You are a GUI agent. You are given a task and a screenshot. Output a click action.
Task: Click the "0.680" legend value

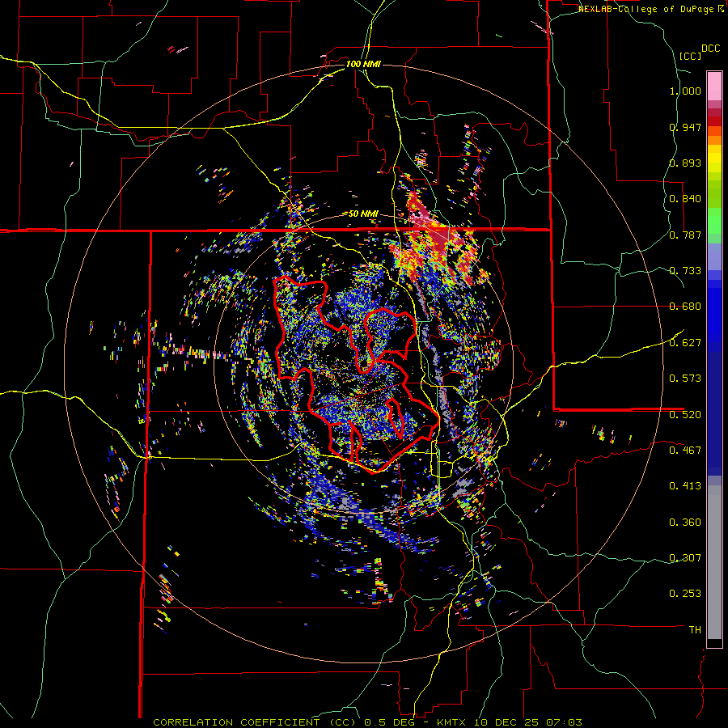pos(685,307)
